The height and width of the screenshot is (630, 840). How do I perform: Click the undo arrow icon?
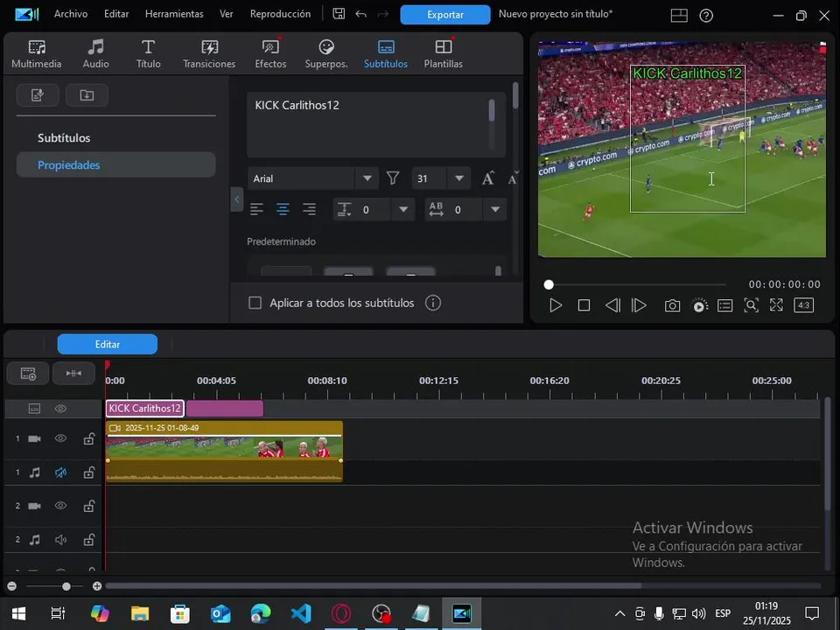coord(361,14)
